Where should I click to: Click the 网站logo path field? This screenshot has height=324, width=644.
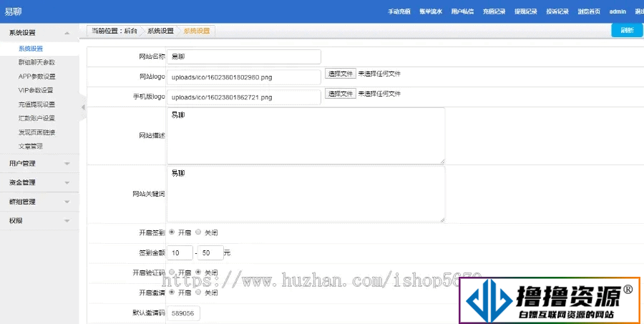[x=243, y=77]
